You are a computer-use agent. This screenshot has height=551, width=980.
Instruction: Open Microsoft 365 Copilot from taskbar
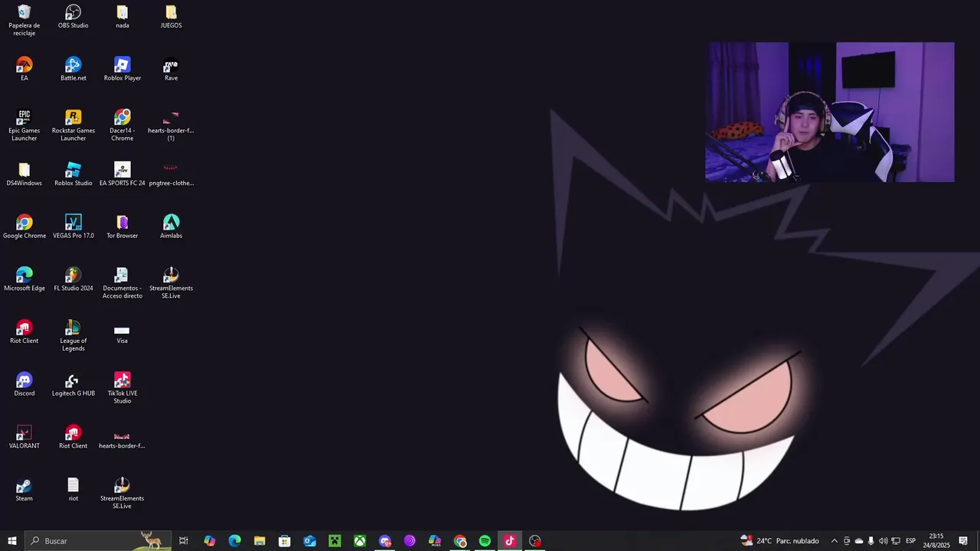(434, 541)
